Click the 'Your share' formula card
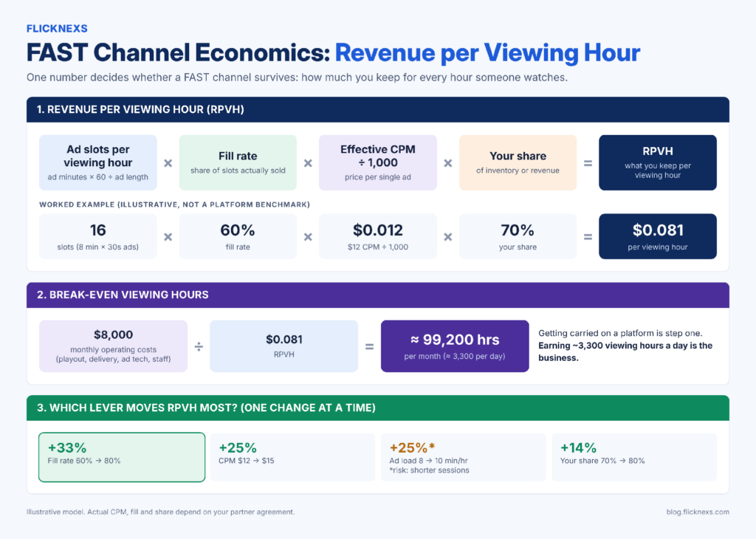The height and width of the screenshot is (539, 756). click(x=518, y=162)
